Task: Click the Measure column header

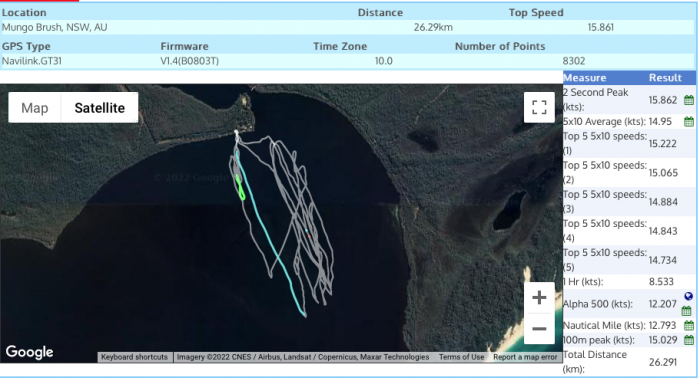Action: pos(584,78)
